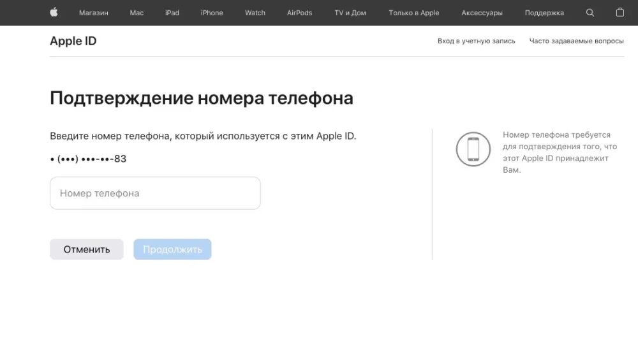Open the iPad menu item

pyautogui.click(x=172, y=13)
